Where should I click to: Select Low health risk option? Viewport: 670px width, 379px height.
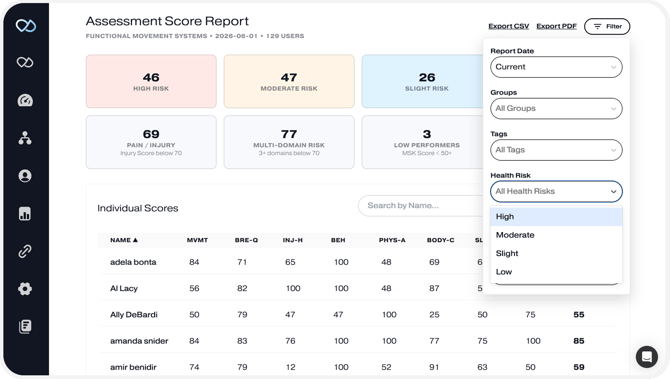[556, 272]
